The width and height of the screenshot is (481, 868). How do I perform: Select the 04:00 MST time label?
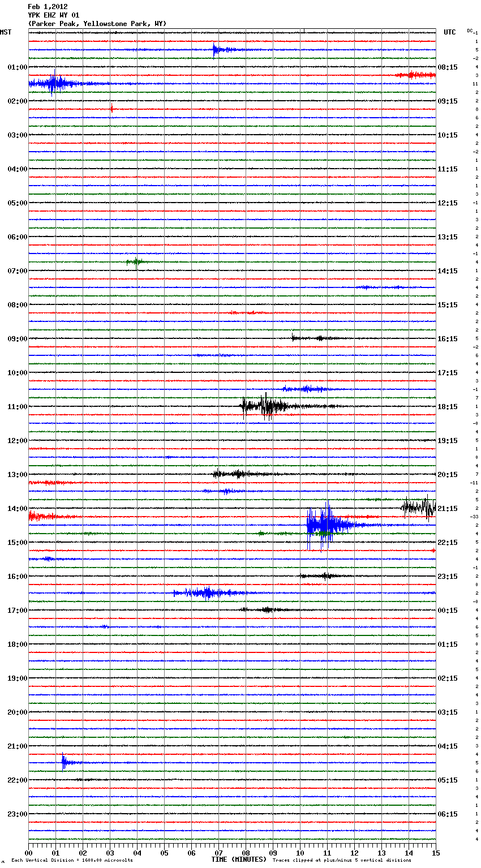click(x=18, y=169)
